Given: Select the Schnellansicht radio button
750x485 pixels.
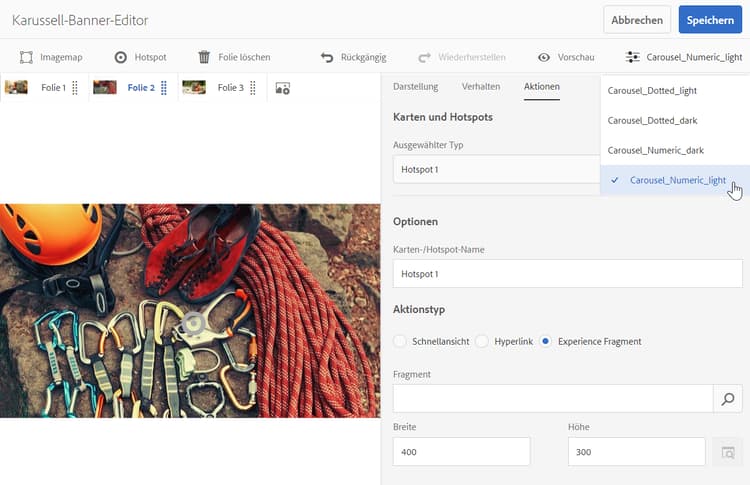Looking at the screenshot, I should [400, 341].
